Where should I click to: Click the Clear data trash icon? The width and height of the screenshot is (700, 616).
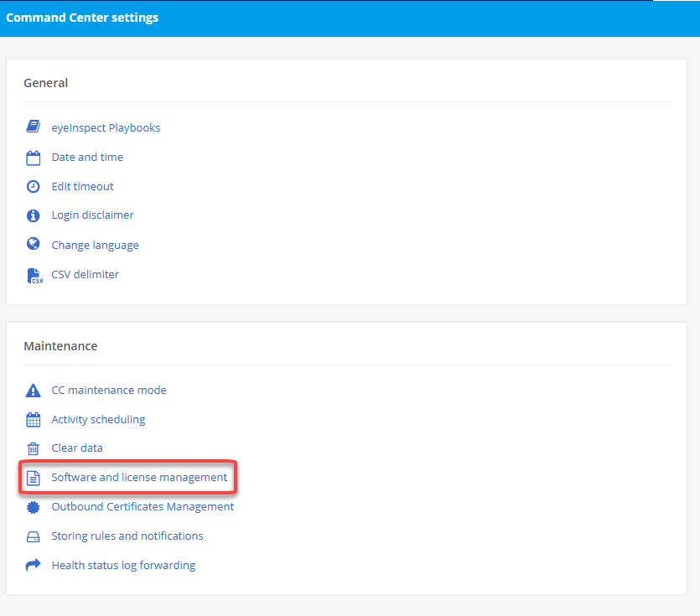click(x=34, y=448)
